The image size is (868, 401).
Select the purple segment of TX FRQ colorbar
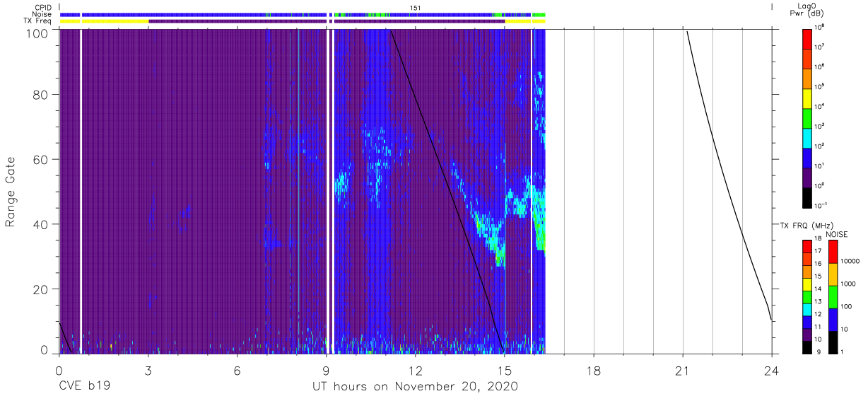click(x=807, y=335)
